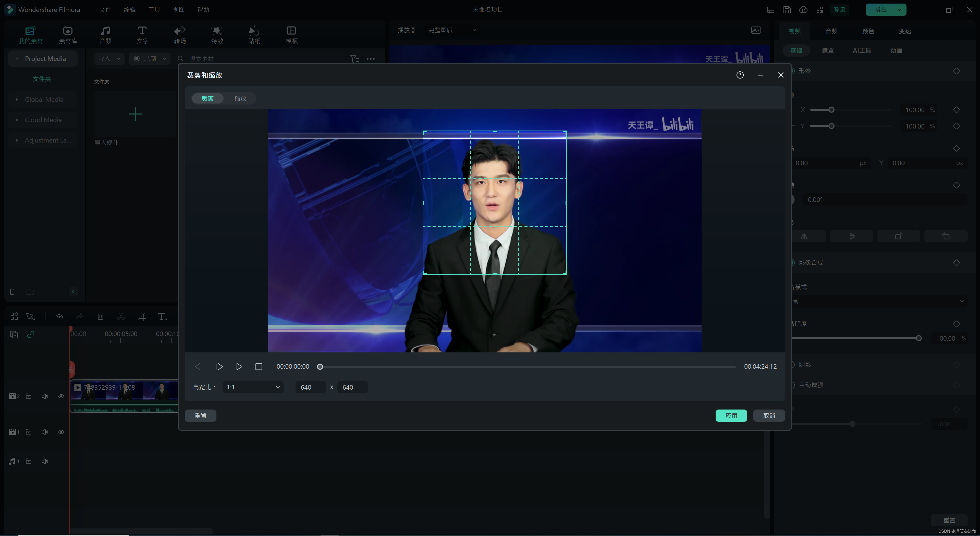Mute the video track 1 speaker

(x=45, y=432)
